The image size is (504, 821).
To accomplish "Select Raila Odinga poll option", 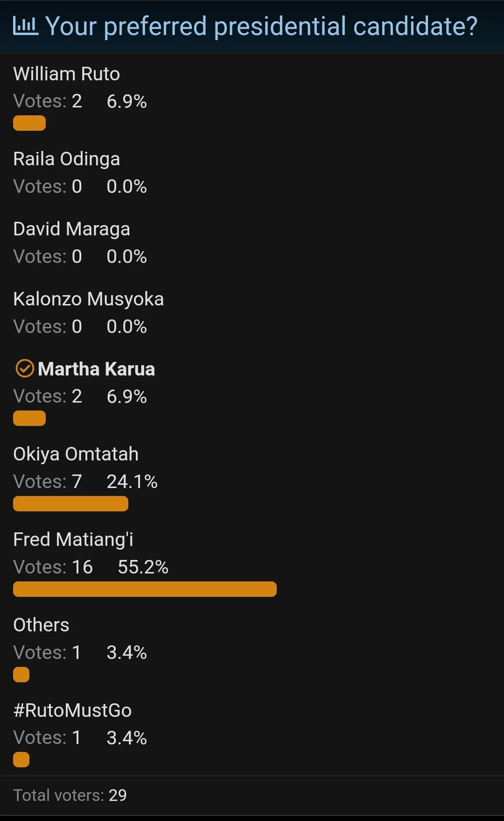I will 67,159.
